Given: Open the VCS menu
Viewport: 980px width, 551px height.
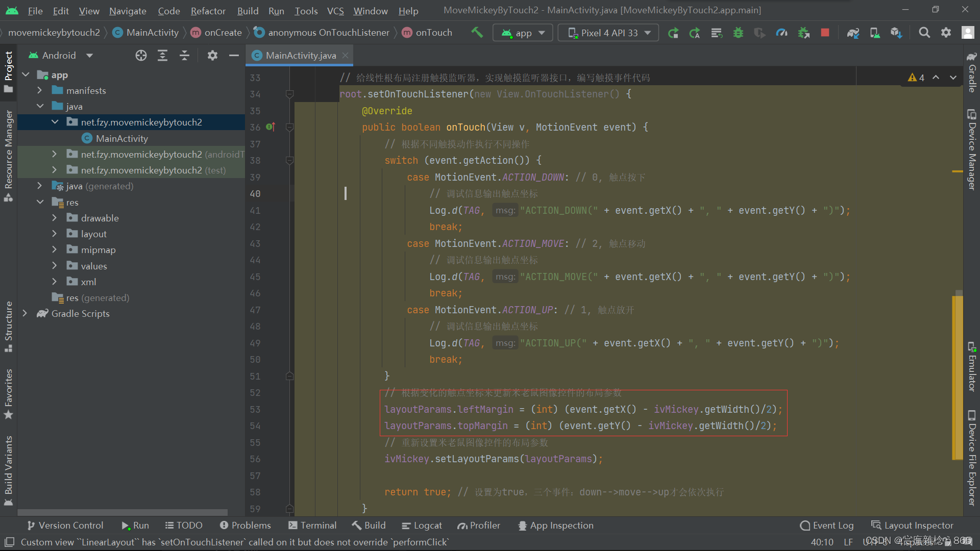Looking at the screenshot, I should click(x=335, y=11).
